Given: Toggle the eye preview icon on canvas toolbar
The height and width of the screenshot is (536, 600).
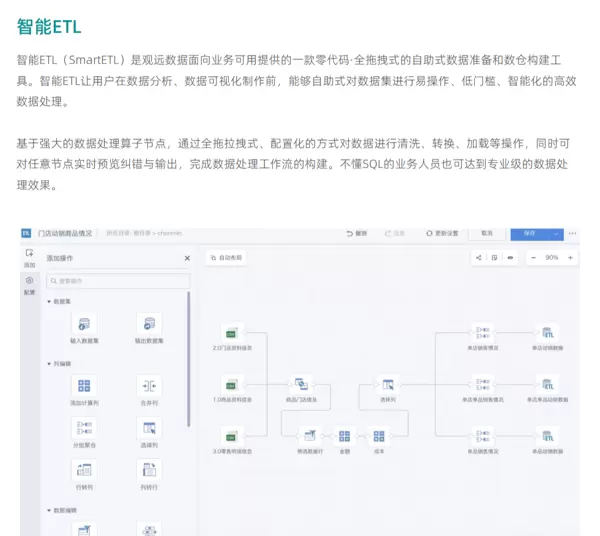Looking at the screenshot, I should [x=510, y=257].
